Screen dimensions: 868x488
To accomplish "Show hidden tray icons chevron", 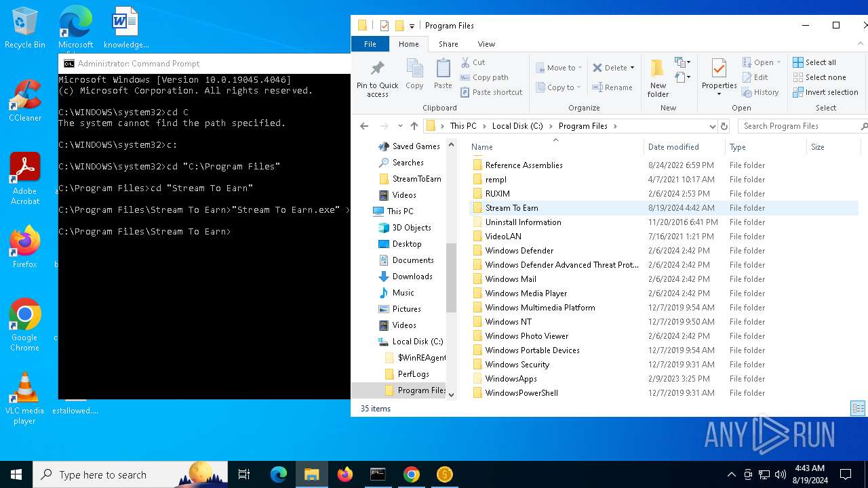I will 731,474.
